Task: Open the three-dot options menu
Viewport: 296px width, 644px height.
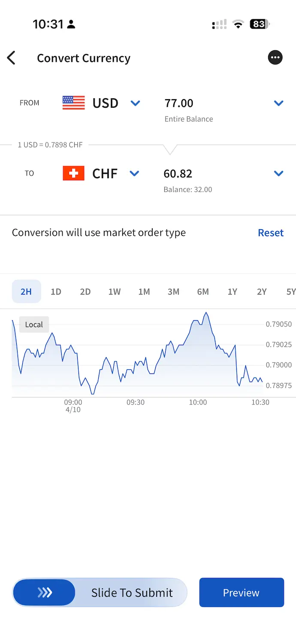Action: tap(275, 57)
